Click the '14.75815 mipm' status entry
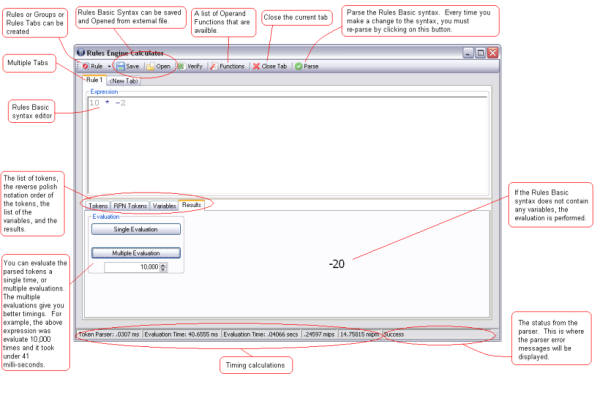This screenshot has height=393, width=600. pyautogui.click(x=359, y=334)
